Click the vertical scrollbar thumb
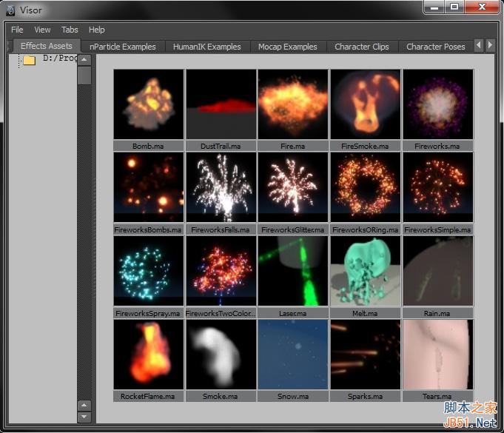504x433 pixels. (x=84, y=75)
